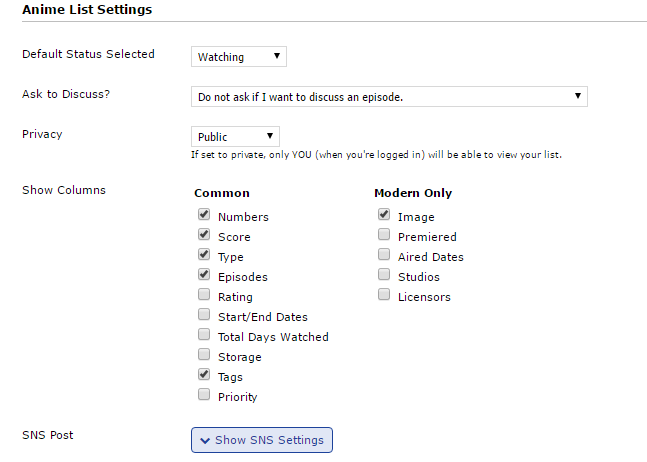Open the Default Status Selected dropdown

click(238, 57)
